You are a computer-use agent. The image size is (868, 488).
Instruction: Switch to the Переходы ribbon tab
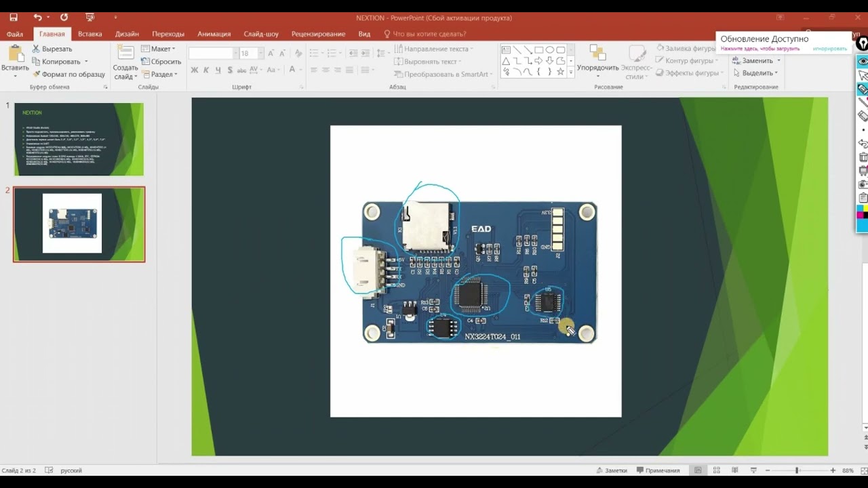pos(168,34)
